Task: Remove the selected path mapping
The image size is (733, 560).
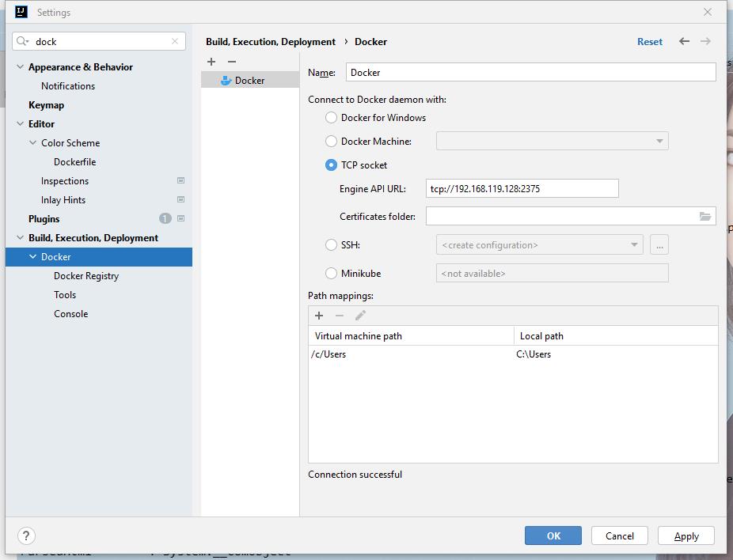Action: (340, 316)
